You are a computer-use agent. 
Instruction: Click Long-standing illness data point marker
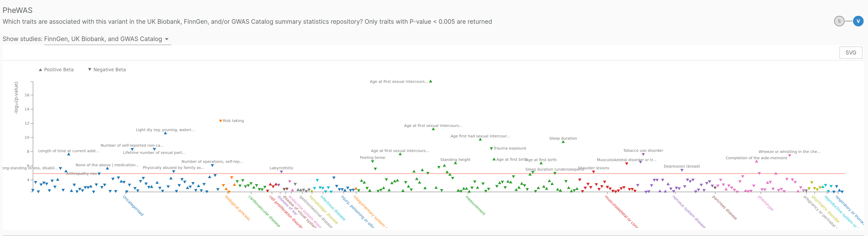(x=61, y=169)
